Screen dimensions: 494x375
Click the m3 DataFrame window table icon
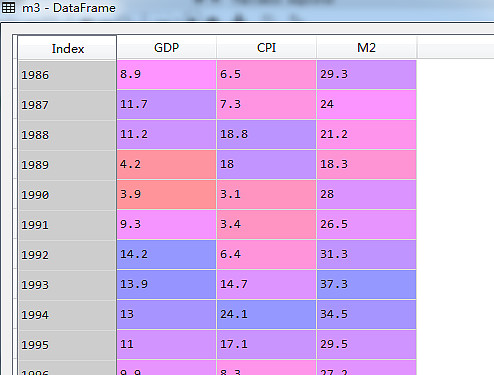click(8, 7)
